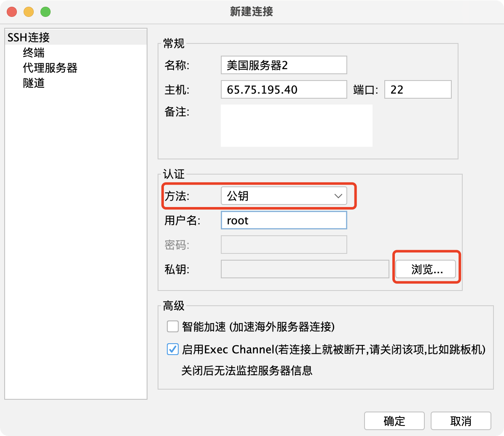This screenshot has width=504, height=436.
Task: Confirm with the 确定 button
Action: [394, 420]
